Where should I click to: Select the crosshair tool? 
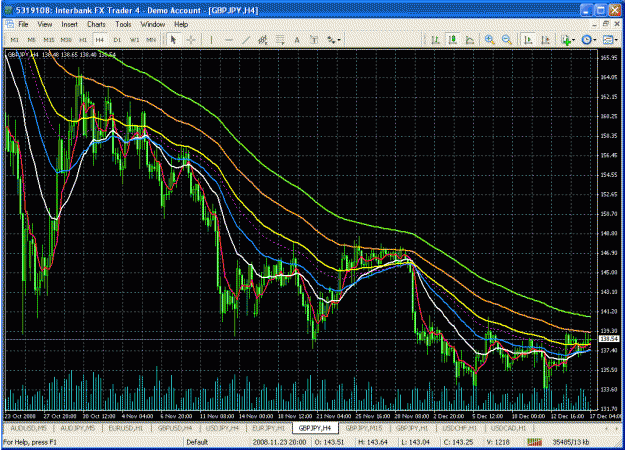click(191, 40)
